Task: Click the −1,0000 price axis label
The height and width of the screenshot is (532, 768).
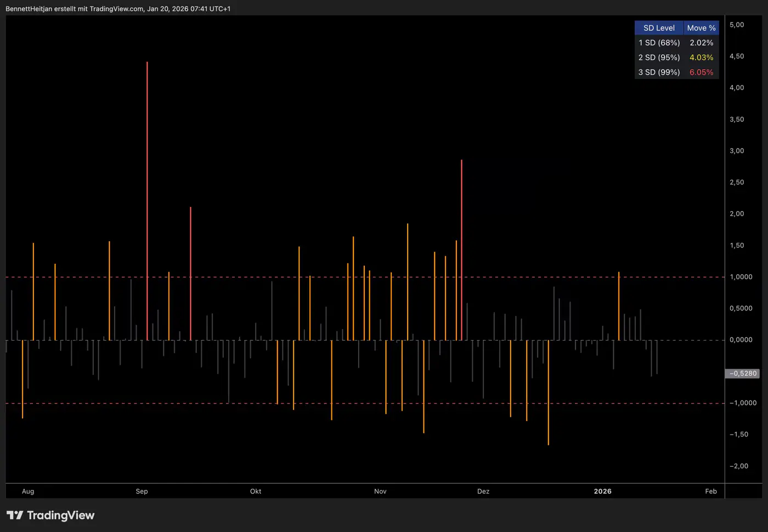Action: coord(743,403)
